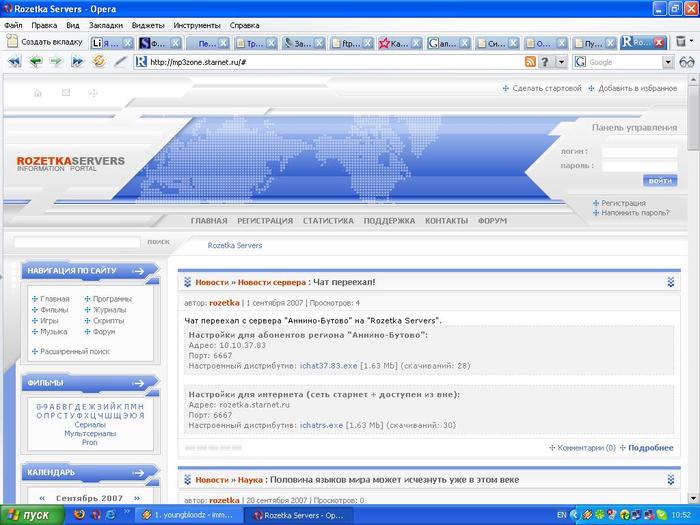Open the Google search engine dropdown
The height and width of the screenshot is (525, 700).
coord(668,62)
